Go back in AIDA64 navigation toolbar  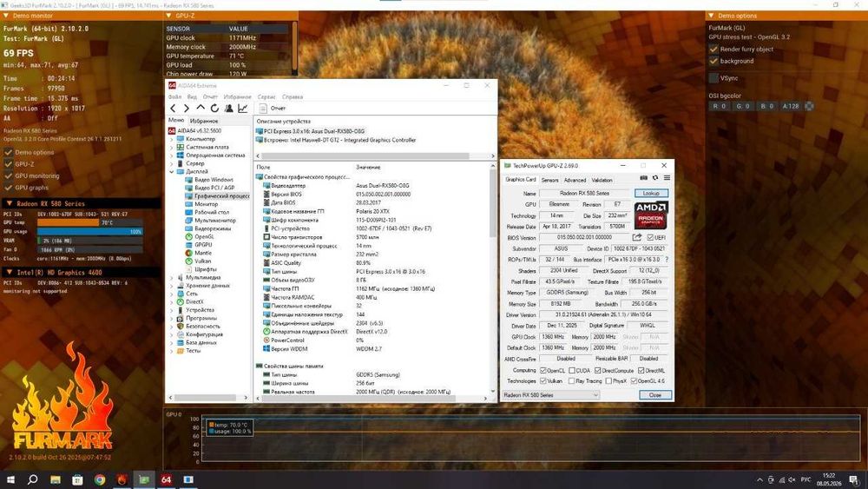pyautogui.click(x=174, y=109)
